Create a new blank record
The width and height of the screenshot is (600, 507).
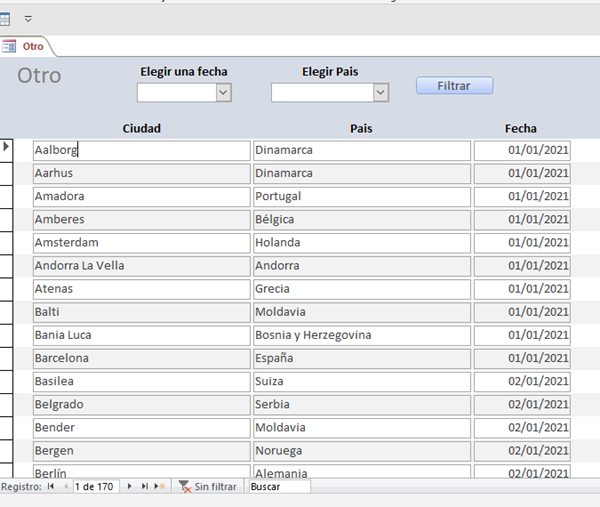pyautogui.click(x=159, y=486)
